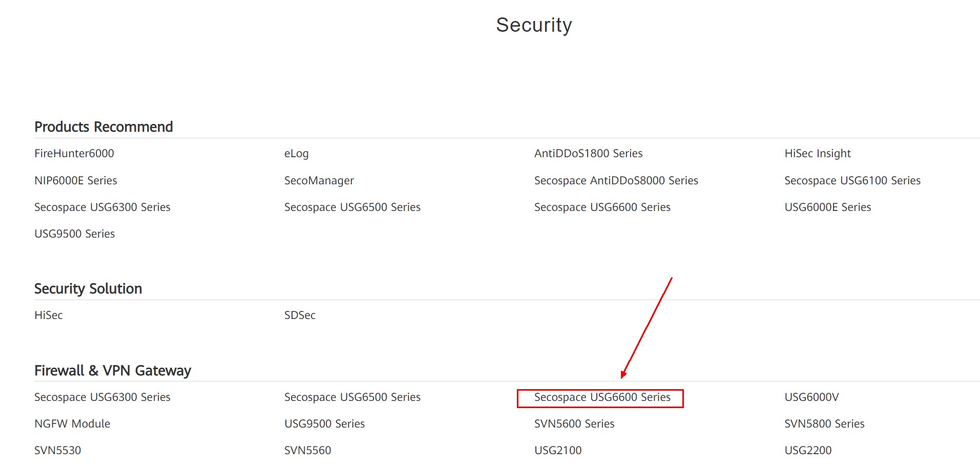Click USG6000V under Firewall & VPN Gateway

click(811, 397)
